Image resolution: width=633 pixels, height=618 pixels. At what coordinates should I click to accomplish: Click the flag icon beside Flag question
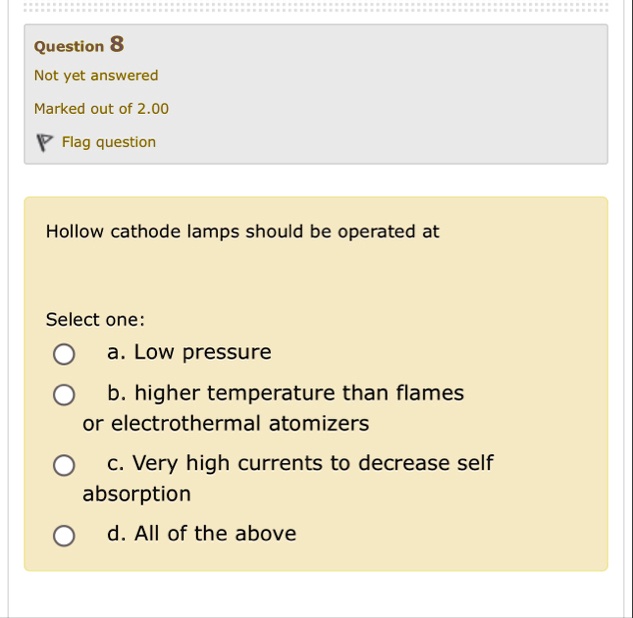pyautogui.click(x=44, y=142)
